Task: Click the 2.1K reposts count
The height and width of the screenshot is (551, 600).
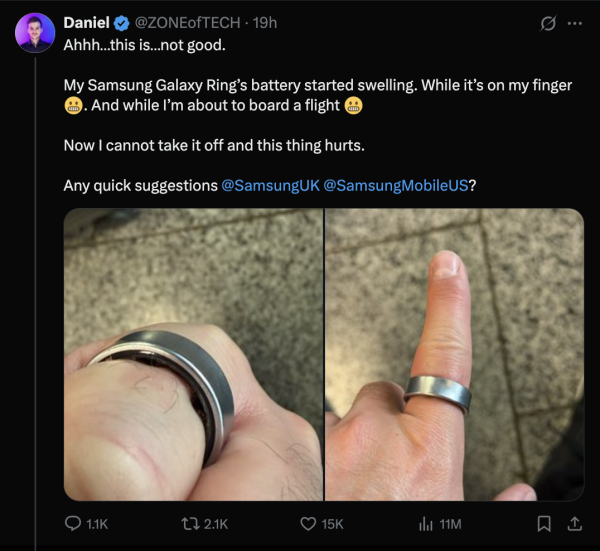Action: tap(216, 523)
